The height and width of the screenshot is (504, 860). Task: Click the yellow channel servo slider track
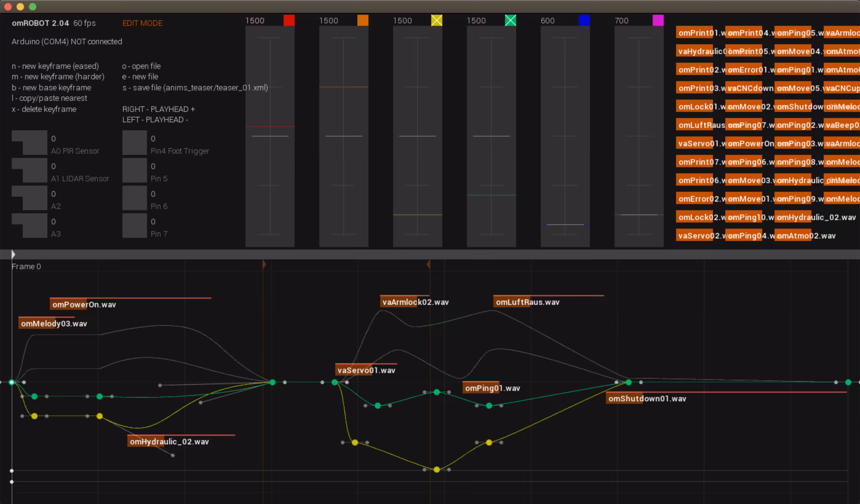pos(417,136)
